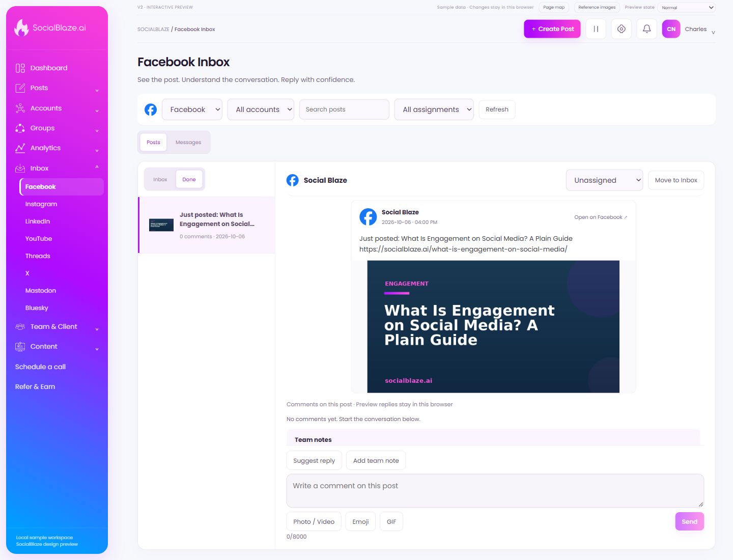Click the Create Post button
This screenshot has height=560, width=733.
click(552, 29)
